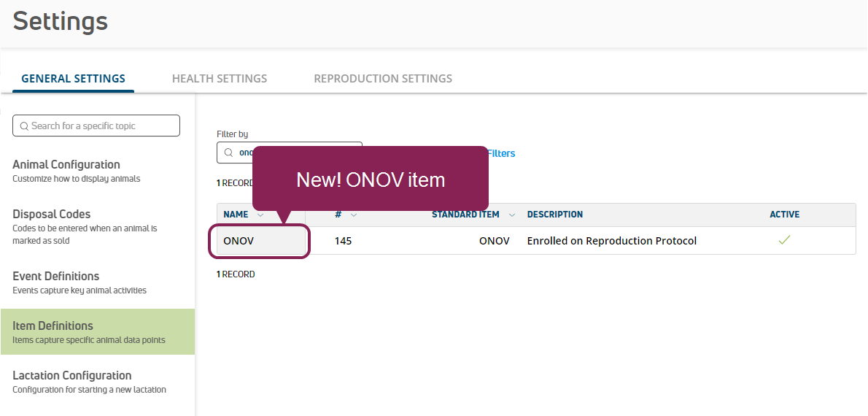Open Disposal Codes settings
The image size is (868, 416).
pos(98,226)
